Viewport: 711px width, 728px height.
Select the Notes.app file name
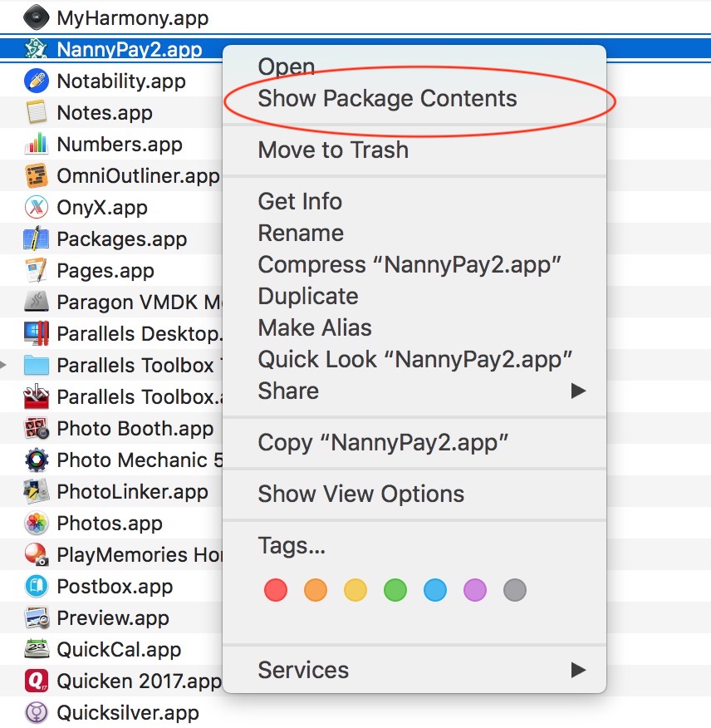[x=105, y=113]
